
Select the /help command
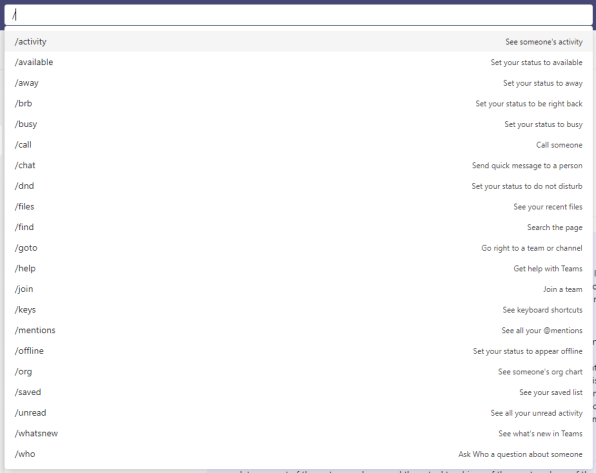point(298,268)
